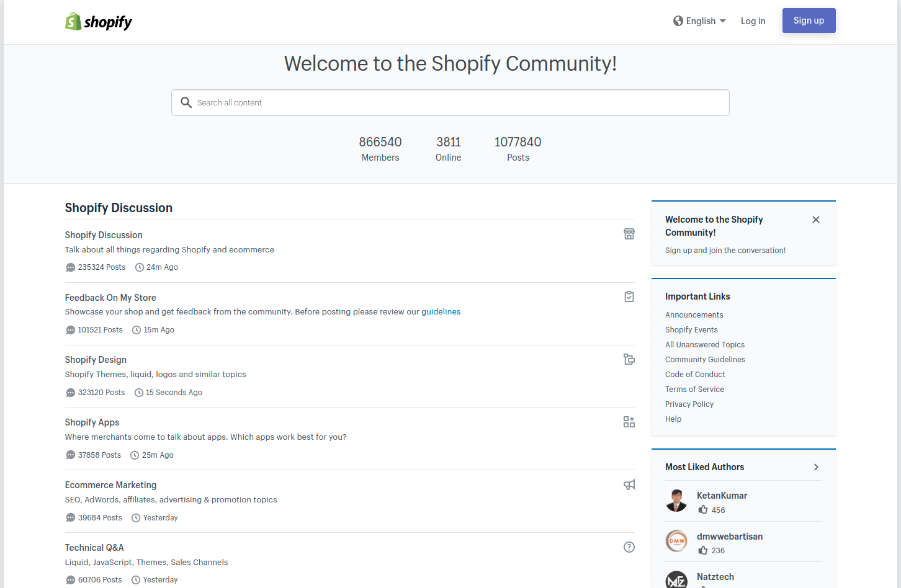Screen dimensions: 901x588
Task: Click the 235324 Posts comment icon
Action: point(70,267)
